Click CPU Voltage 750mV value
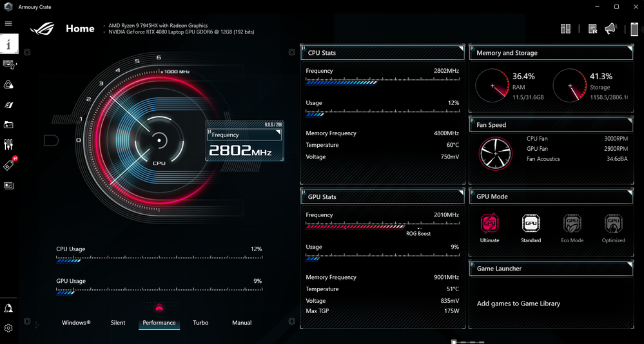This screenshot has height=344, width=644. tap(450, 157)
